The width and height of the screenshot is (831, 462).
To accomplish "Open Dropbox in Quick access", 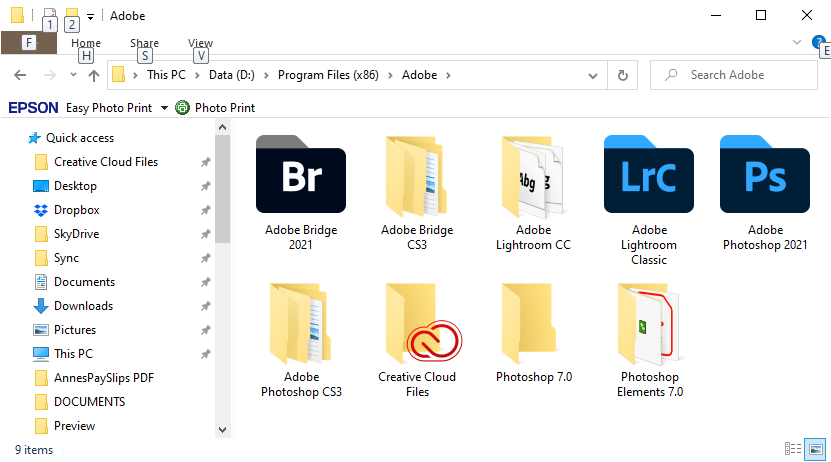I will (x=76, y=210).
